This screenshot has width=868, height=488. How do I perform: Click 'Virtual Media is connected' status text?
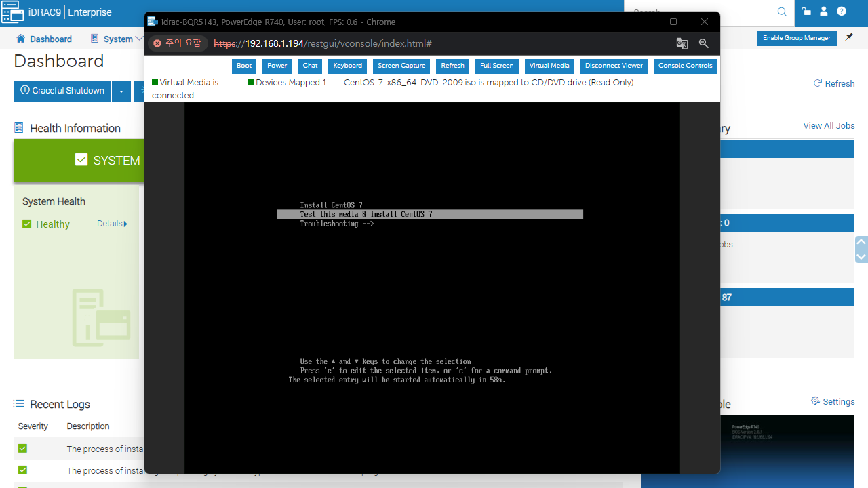(x=185, y=89)
